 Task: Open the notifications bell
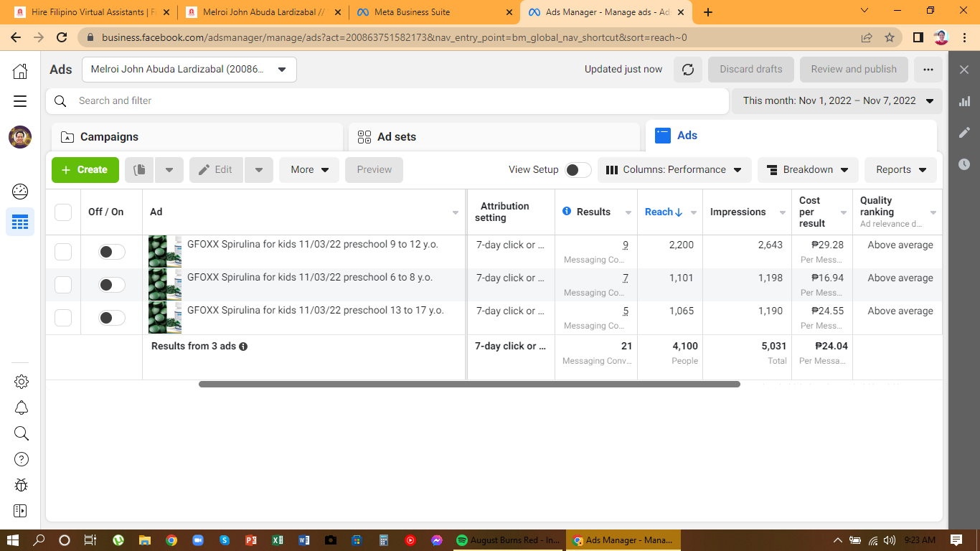click(22, 408)
